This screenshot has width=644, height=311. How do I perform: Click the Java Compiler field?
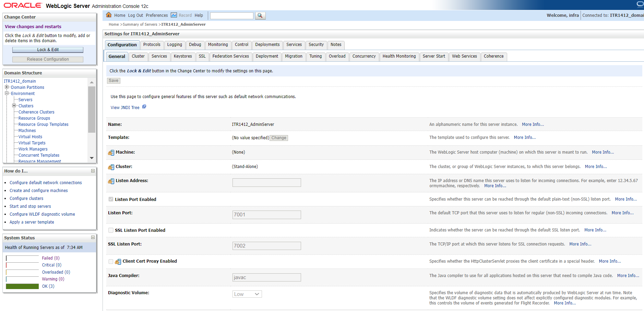(x=266, y=277)
